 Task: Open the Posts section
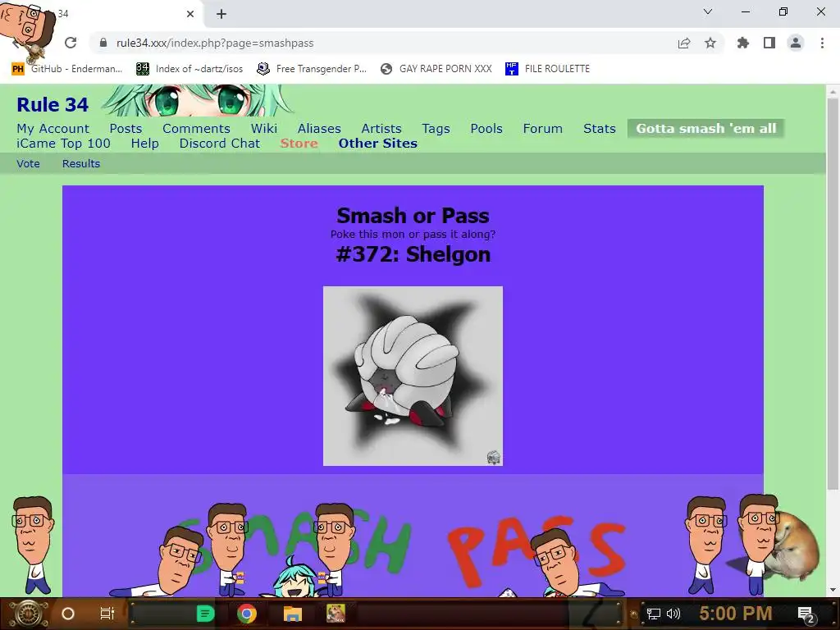(126, 129)
